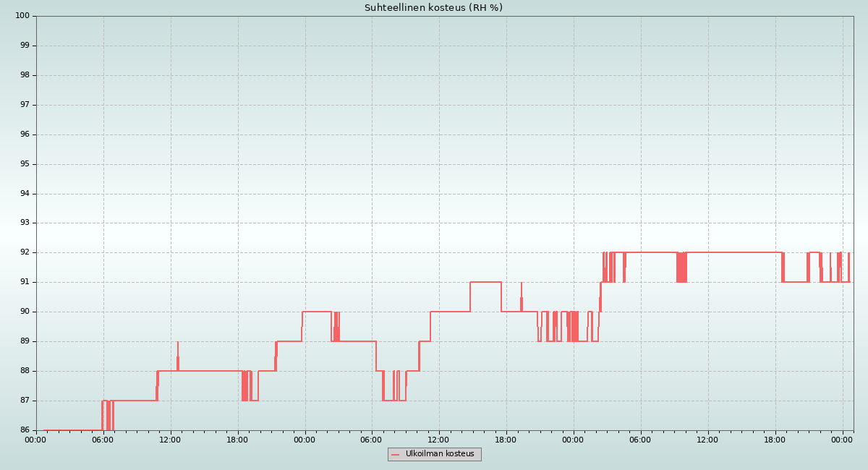
Task: Select the 98 y-axis tick label
Action: click(24, 75)
